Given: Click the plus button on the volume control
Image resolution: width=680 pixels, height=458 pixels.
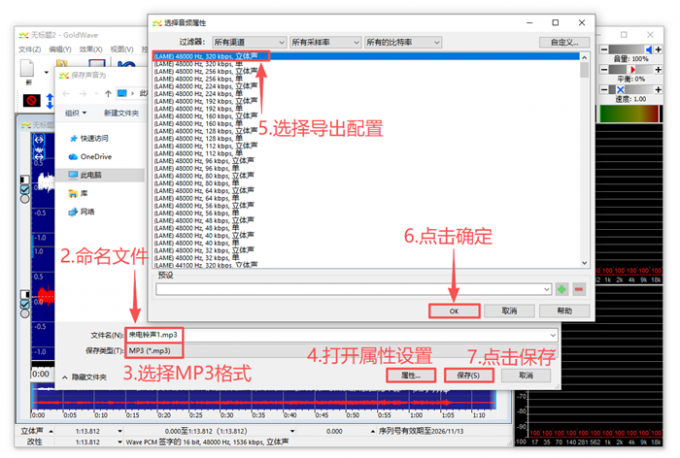Looking at the screenshot, I should (x=658, y=49).
